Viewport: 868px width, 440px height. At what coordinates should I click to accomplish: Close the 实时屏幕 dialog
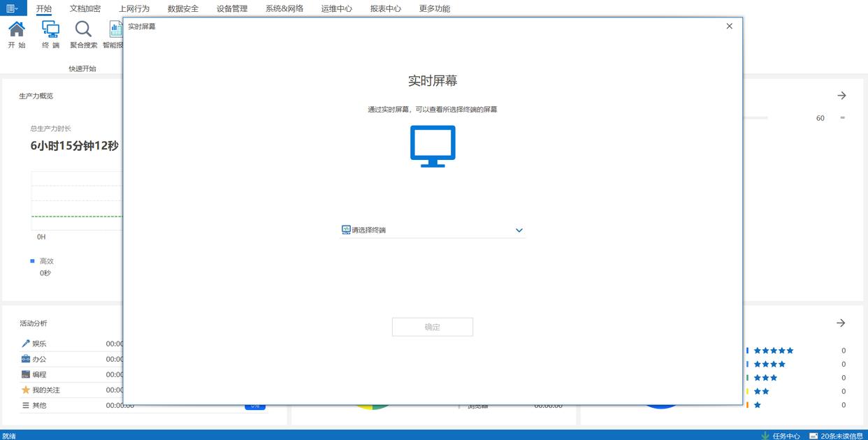coord(730,26)
